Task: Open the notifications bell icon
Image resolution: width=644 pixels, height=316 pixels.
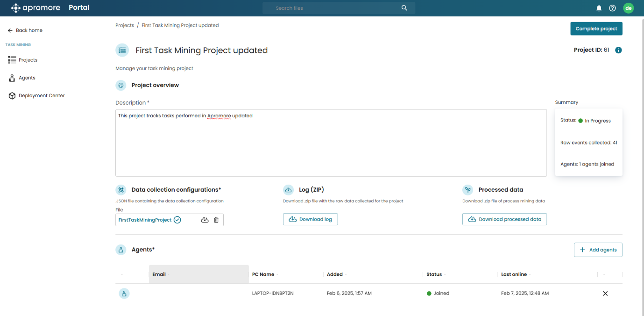Action: pyautogui.click(x=599, y=8)
